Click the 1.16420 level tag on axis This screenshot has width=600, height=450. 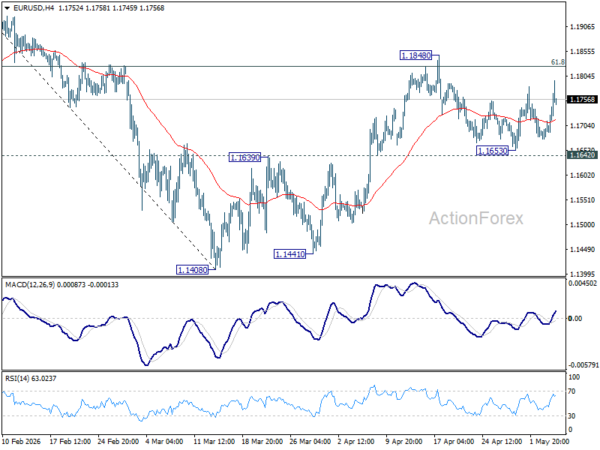[x=582, y=155]
